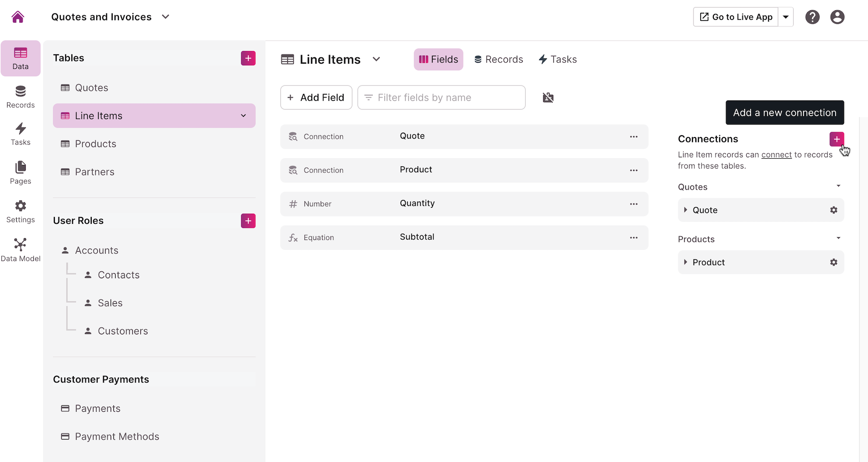This screenshot has width=868, height=462.
Task: Expand the Quote connection disclosure triangle
Action: (x=686, y=210)
